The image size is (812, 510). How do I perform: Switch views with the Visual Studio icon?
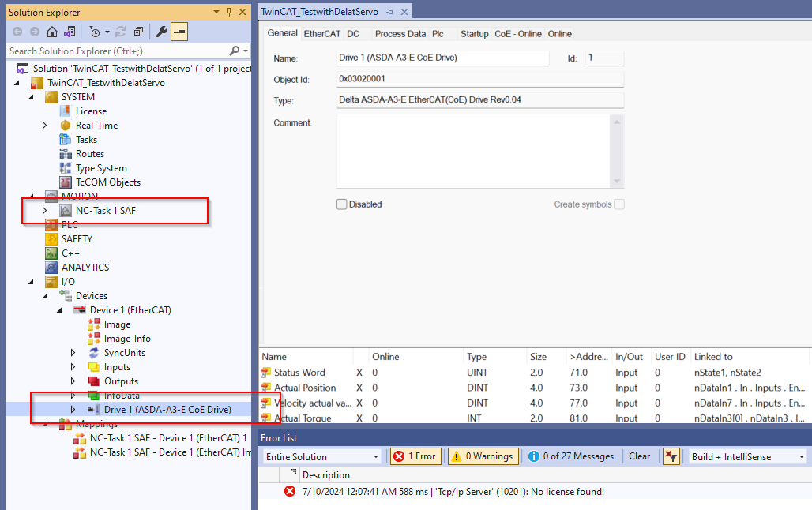70,32
